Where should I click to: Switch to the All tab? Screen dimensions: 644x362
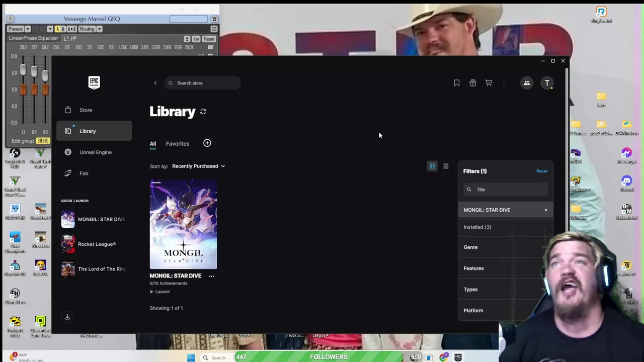[153, 144]
